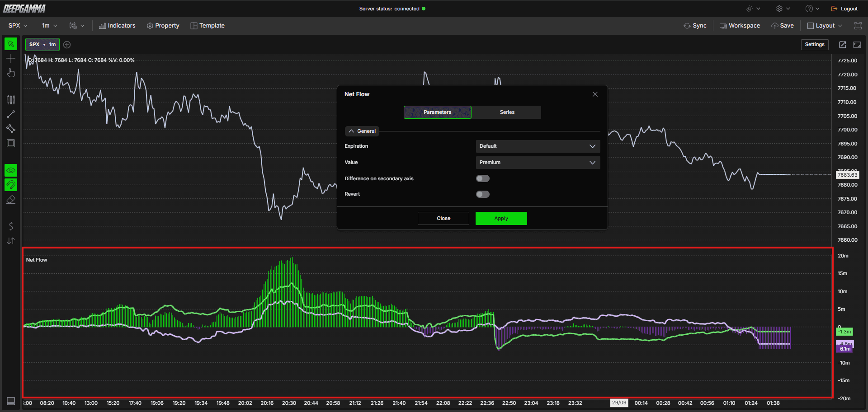This screenshot has width=868, height=412.
Task: Switch to the Series tab
Action: [507, 112]
